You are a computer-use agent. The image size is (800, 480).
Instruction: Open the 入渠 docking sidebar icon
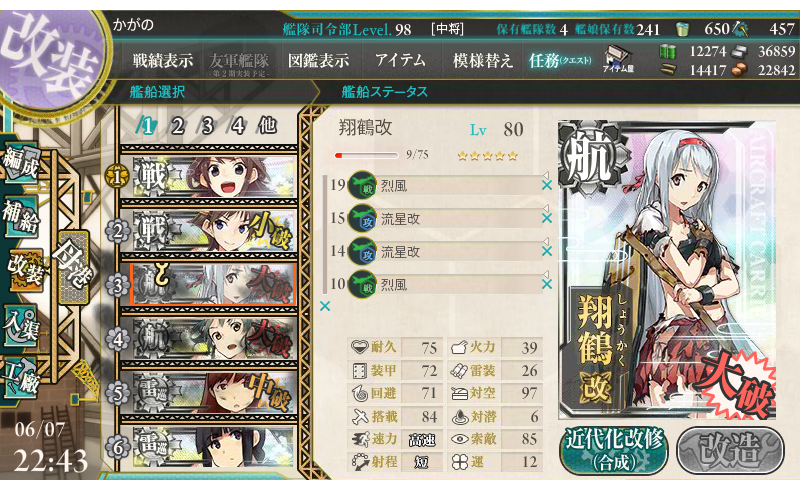pyautogui.click(x=21, y=325)
